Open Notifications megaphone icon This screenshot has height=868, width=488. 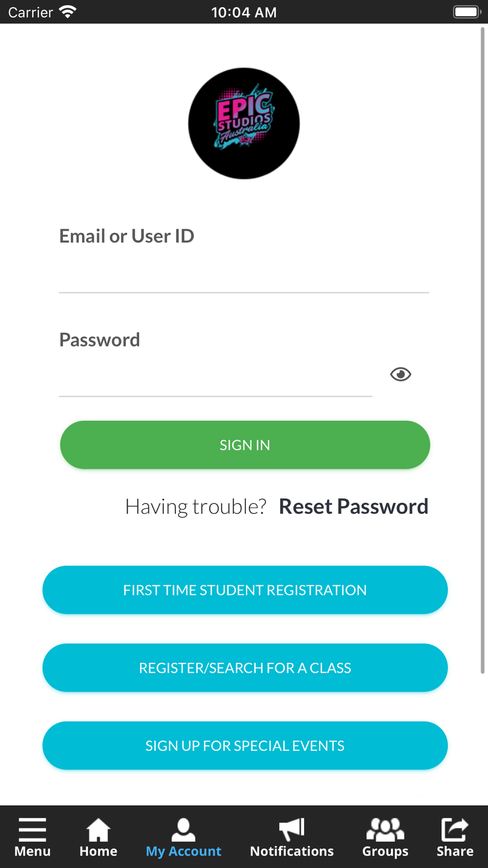click(x=292, y=829)
